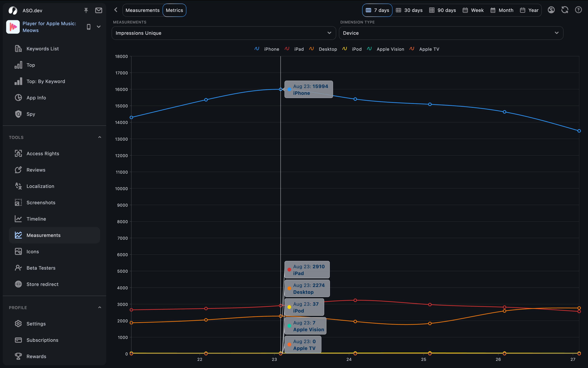This screenshot has width=588, height=368.
Task: Open the Player for Apple Music: Meows link
Action: pyautogui.click(x=49, y=27)
